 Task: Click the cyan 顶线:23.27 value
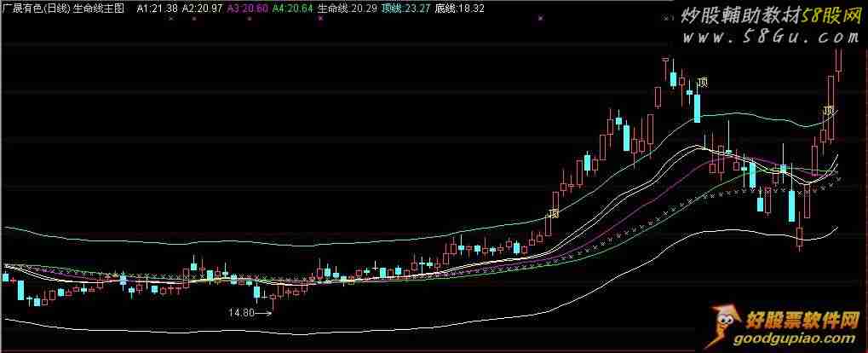tap(405, 9)
